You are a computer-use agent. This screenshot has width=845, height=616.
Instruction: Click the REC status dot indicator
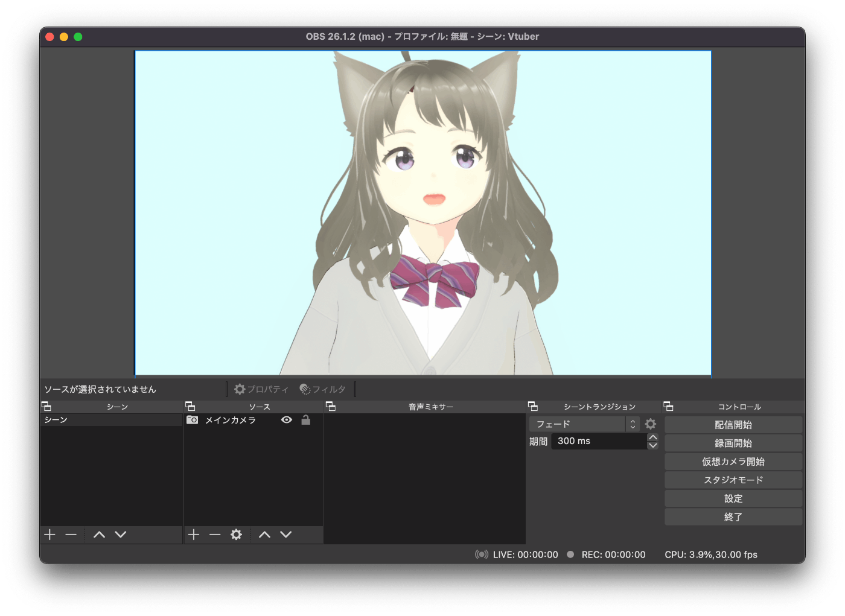(x=570, y=554)
